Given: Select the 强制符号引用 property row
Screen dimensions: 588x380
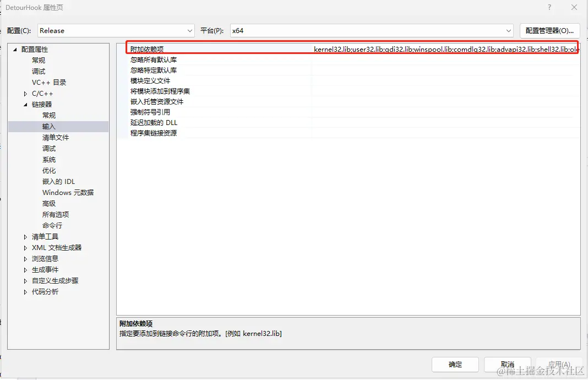Looking at the screenshot, I should pos(354,112).
